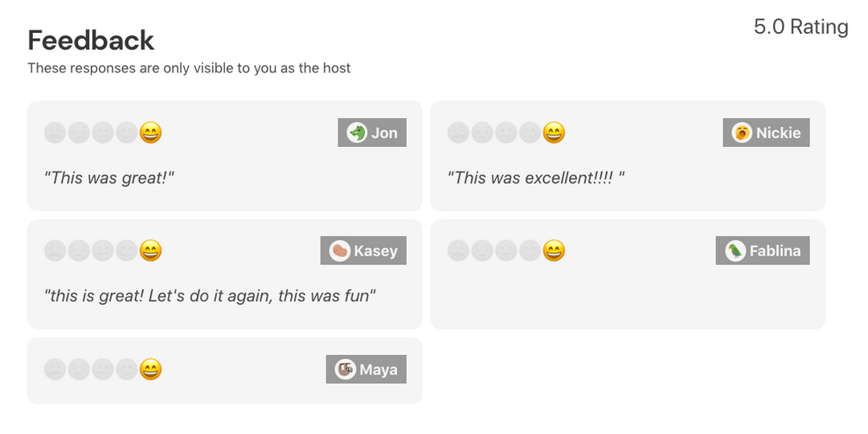Click Fablina's parrot avatar icon
This screenshot has height=434, width=868.
(735, 251)
